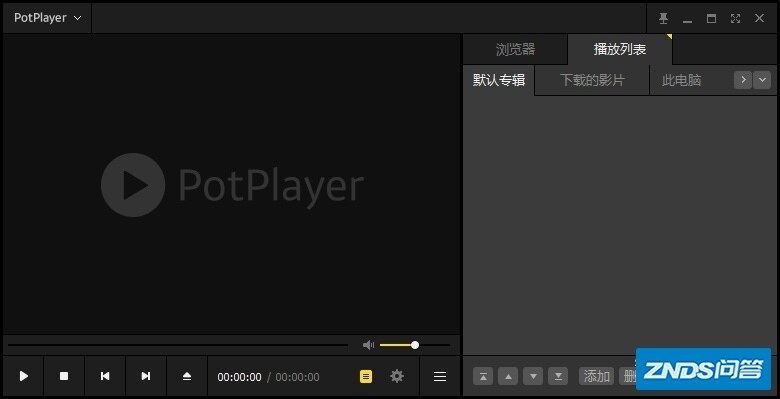Skip to the next track
This screenshot has height=399, width=780.
point(146,377)
